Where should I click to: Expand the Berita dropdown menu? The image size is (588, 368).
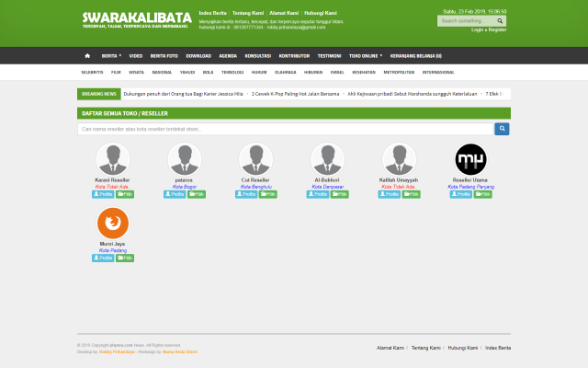pos(111,55)
